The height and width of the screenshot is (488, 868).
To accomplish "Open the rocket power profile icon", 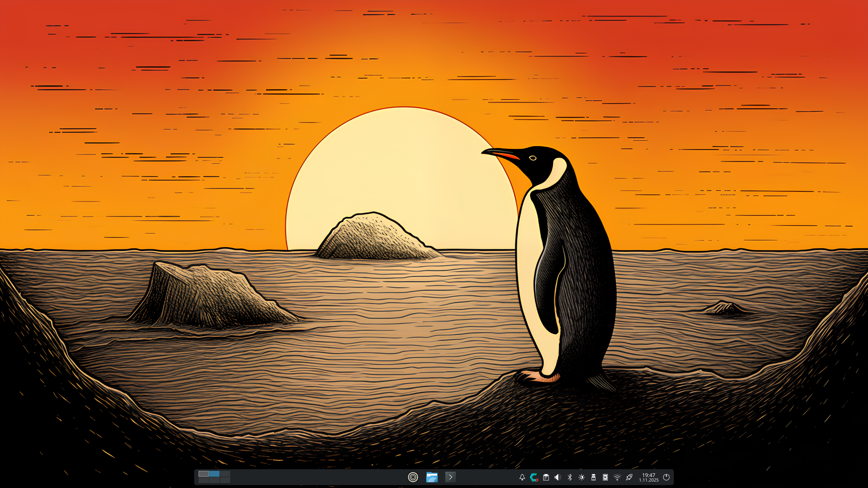I will 629,477.
